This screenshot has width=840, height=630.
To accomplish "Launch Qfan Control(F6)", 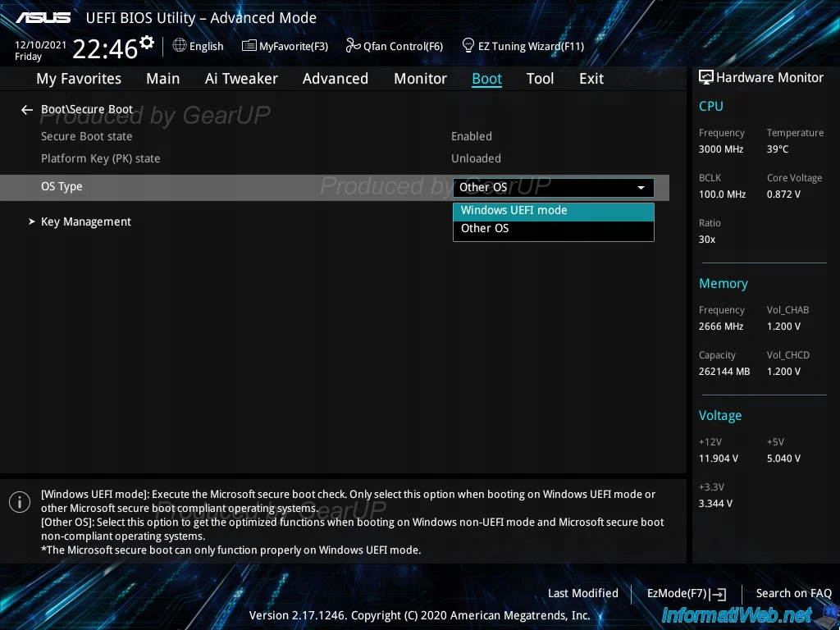I will pos(395,46).
